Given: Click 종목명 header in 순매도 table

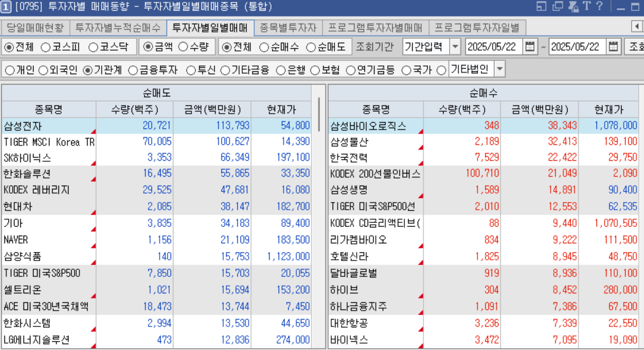Looking at the screenshot, I should coord(48,109).
